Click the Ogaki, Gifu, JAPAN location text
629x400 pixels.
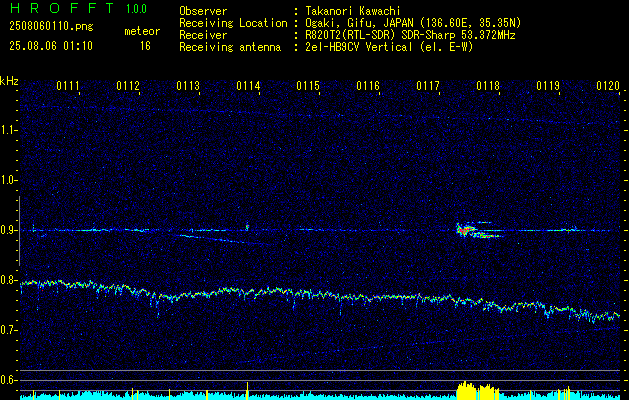coord(413,23)
